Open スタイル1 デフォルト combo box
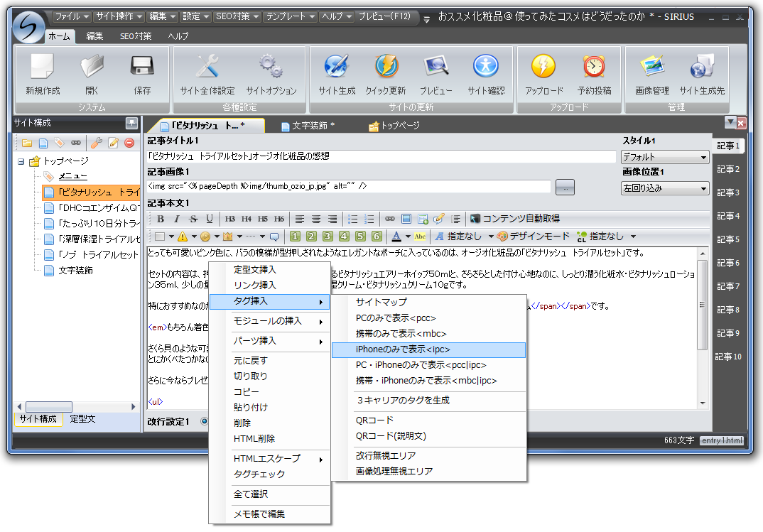 (x=665, y=157)
